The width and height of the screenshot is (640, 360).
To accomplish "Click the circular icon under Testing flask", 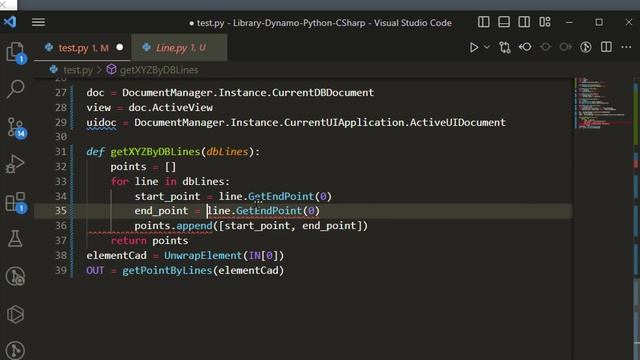I will coord(16,276).
